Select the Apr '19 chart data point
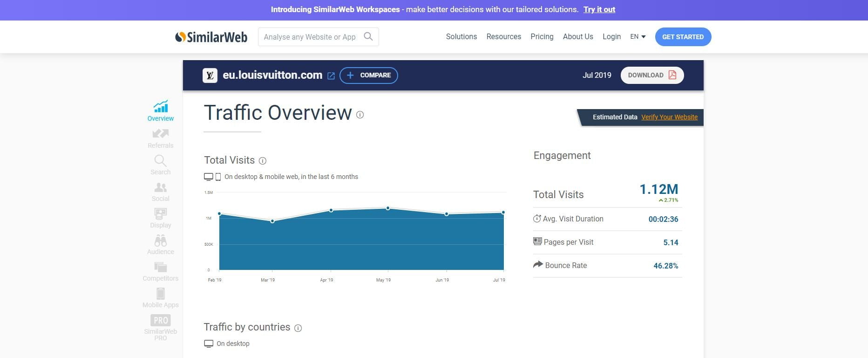The image size is (868, 358). click(x=331, y=210)
